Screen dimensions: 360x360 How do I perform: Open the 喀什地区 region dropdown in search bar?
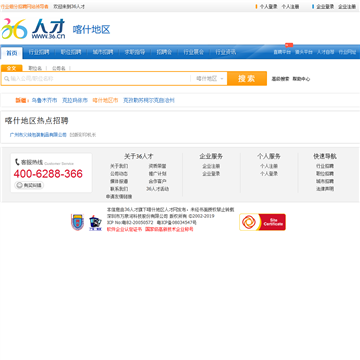click(210, 79)
